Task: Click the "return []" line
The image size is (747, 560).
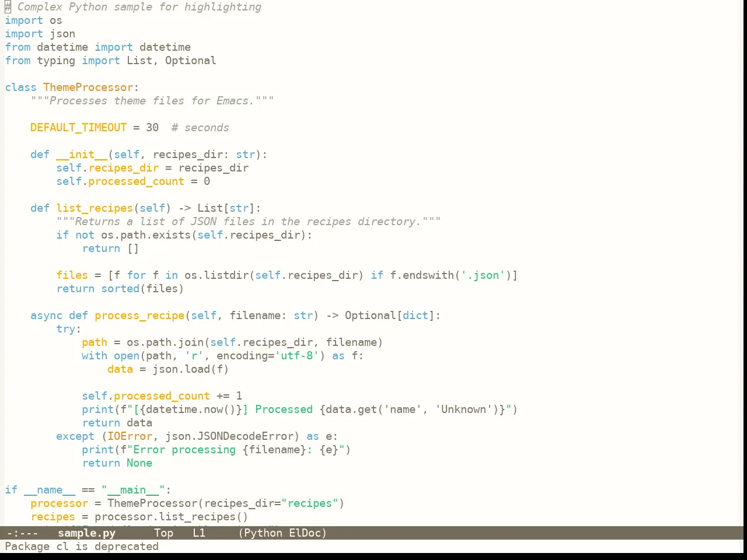Action: [x=110, y=249]
